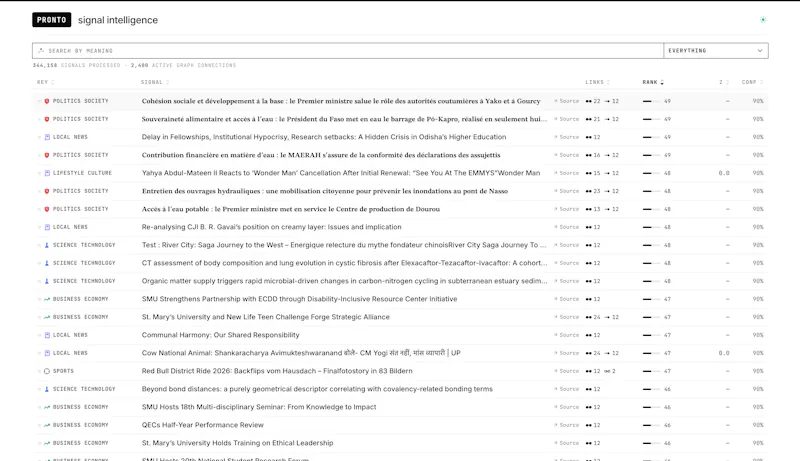Click the Science icon on the Beyond bond distances row

click(x=47, y=389)
